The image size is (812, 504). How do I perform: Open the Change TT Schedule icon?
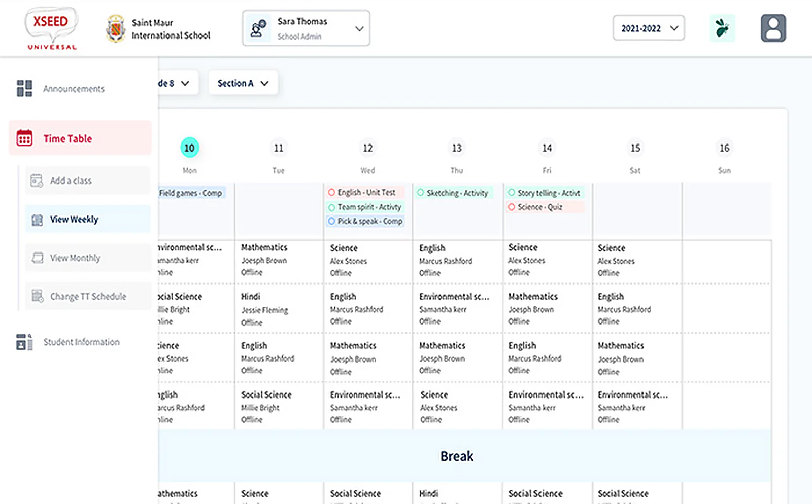37,296
